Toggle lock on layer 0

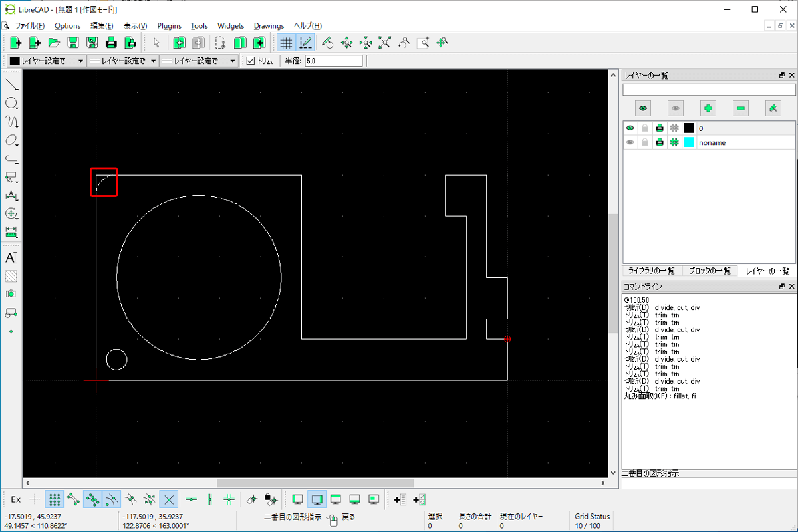click(644, 128)
